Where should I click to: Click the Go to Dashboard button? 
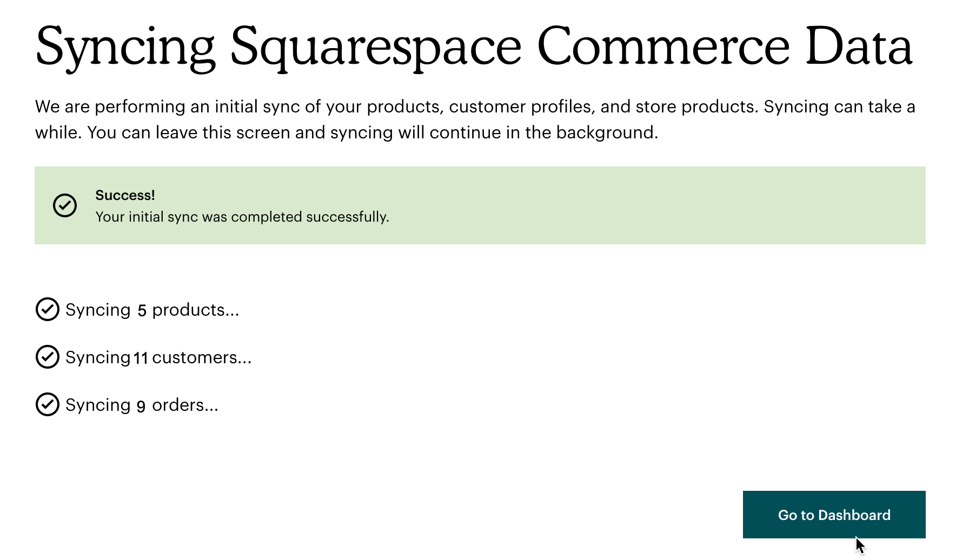[x=833, y=515]
